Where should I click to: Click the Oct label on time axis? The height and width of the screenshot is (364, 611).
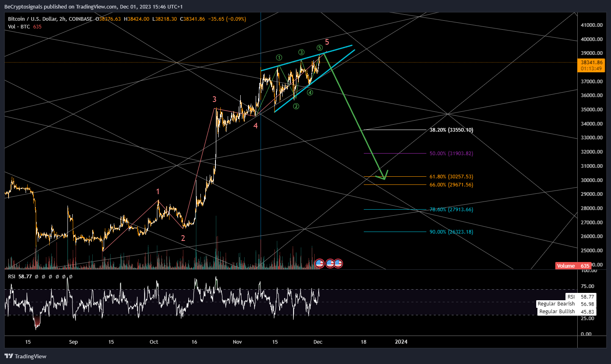tap(154, 342)
